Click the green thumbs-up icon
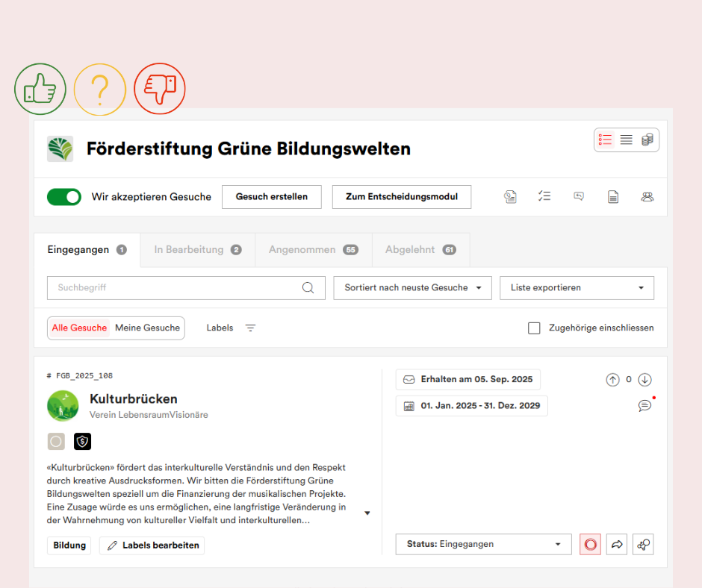The width and height of the screenshot is (702, 588). (40, 90)
